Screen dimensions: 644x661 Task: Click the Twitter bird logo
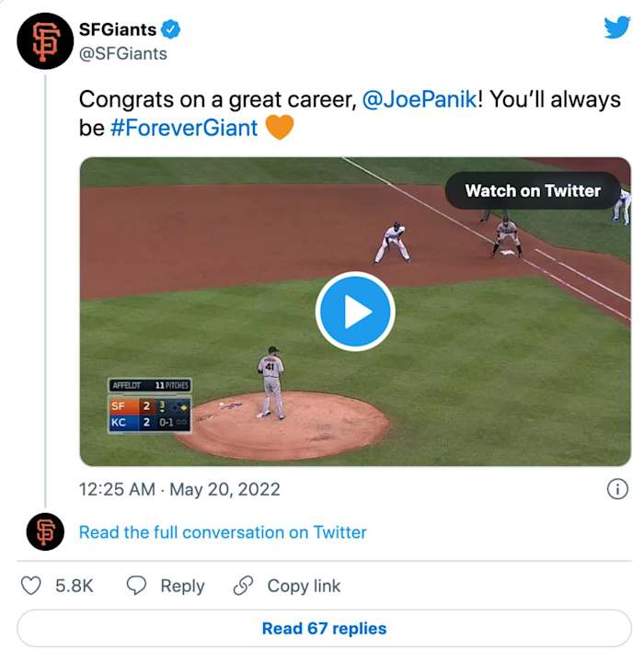616,28
